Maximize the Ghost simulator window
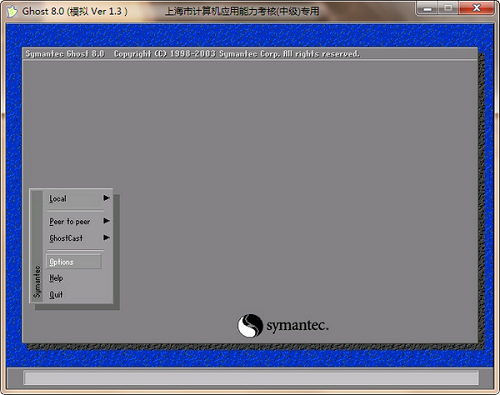Viewport: 500px width, 395px height. click(x=448, y=8)
